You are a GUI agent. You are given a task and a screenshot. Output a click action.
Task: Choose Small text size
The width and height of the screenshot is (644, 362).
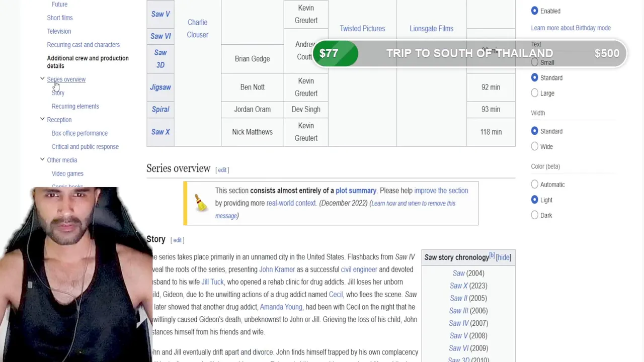534,62
